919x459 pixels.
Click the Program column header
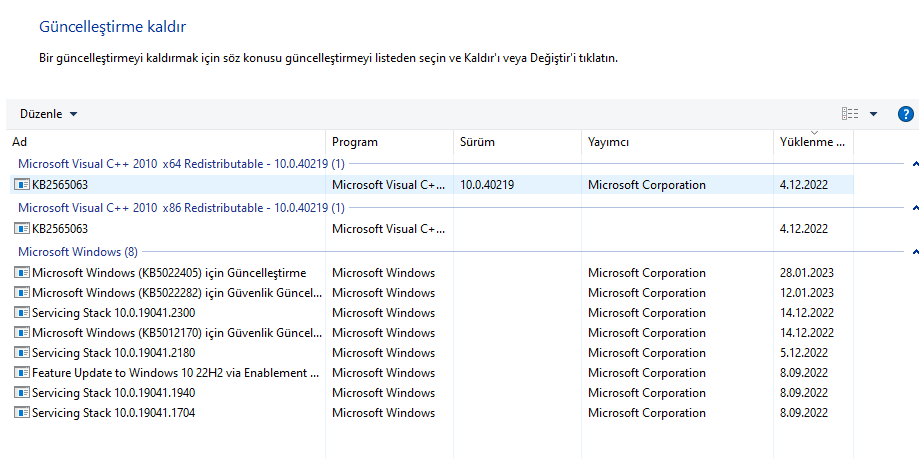tap(389, 142)
